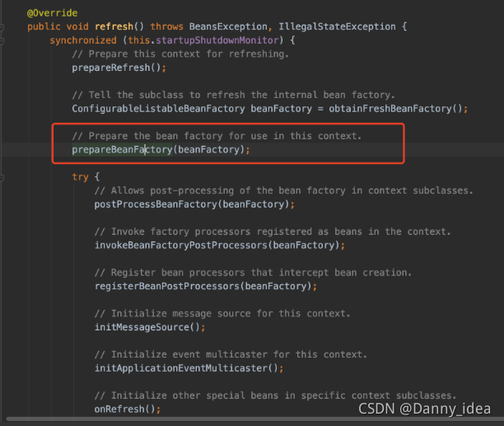This screenshot has width=504, height=426.
Task: Click comment 'Invoke factory processors registered as beans'
Action: pos(273,232)
